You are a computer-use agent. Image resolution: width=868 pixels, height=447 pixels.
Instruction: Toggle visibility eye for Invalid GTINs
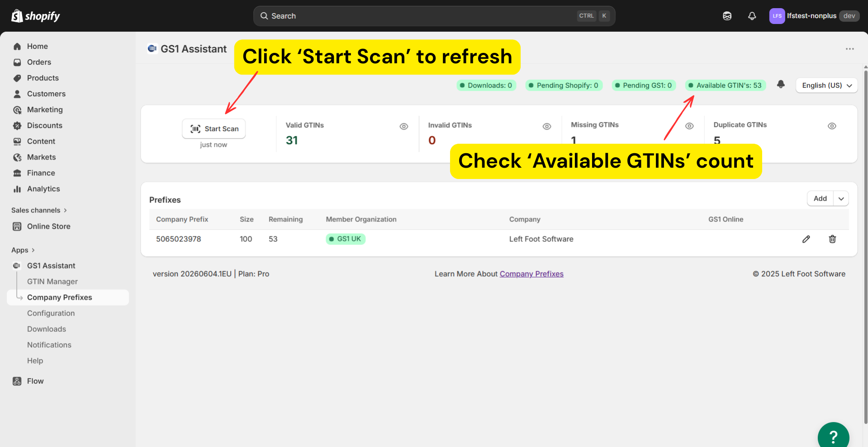(547, 127)
